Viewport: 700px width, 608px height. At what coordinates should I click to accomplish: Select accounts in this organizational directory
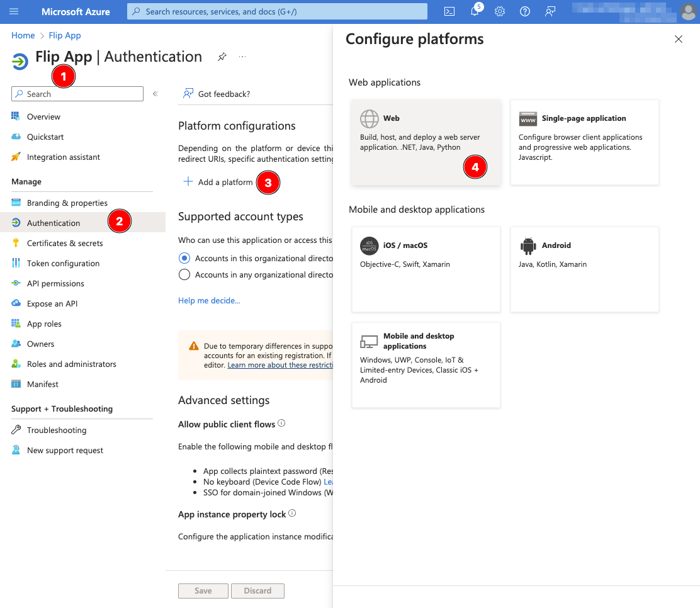coord(184,258)
